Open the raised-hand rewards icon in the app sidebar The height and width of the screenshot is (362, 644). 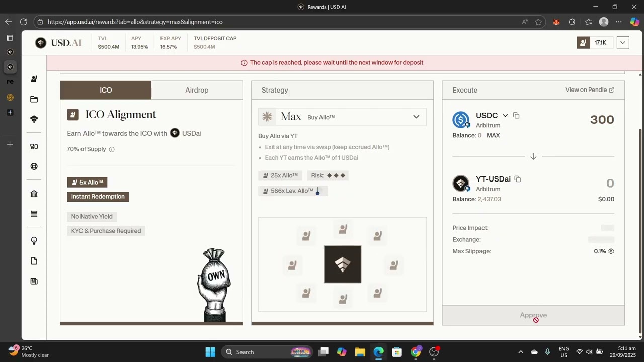click(34, 79)
